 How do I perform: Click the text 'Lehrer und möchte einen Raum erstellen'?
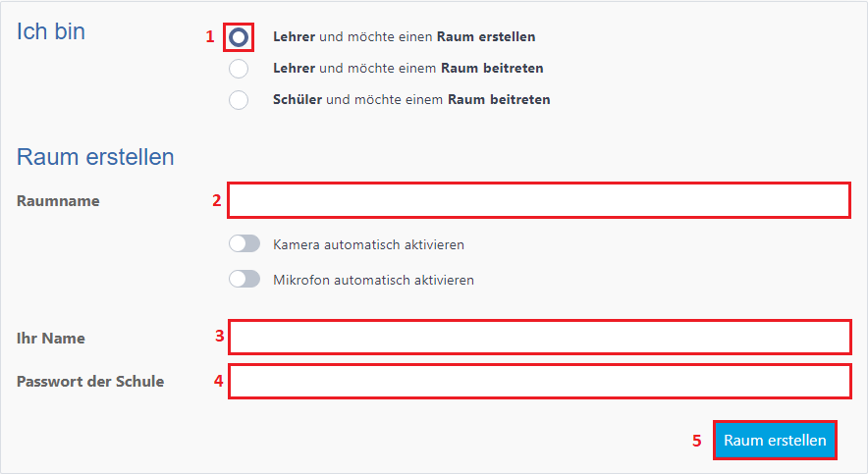(x=404, y=37)
